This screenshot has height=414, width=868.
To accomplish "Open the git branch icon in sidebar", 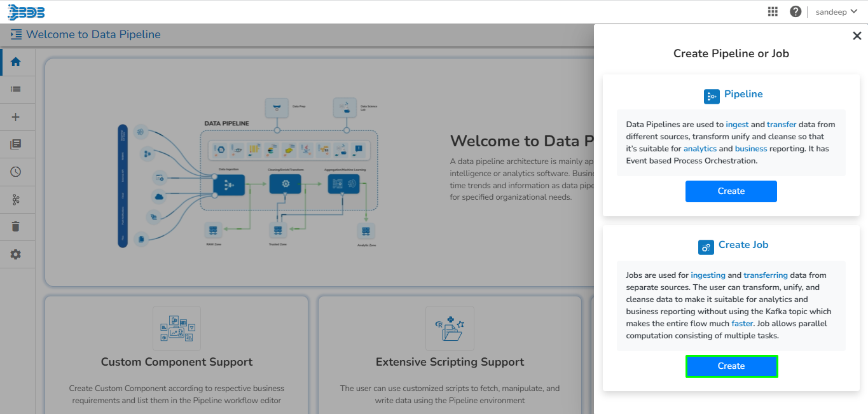I will (x=16, y=200).
